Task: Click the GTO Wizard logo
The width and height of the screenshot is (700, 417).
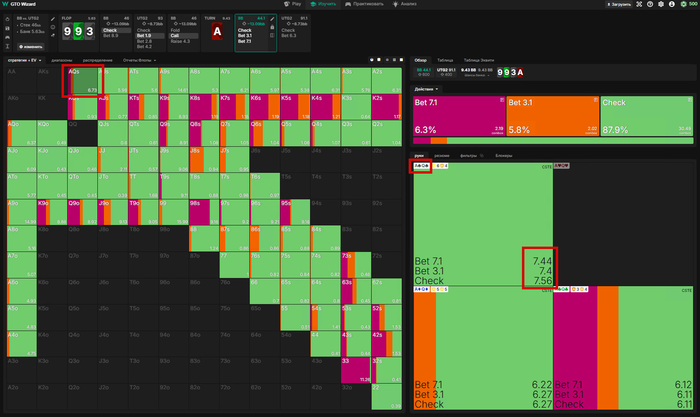Action: click(20, 4)
